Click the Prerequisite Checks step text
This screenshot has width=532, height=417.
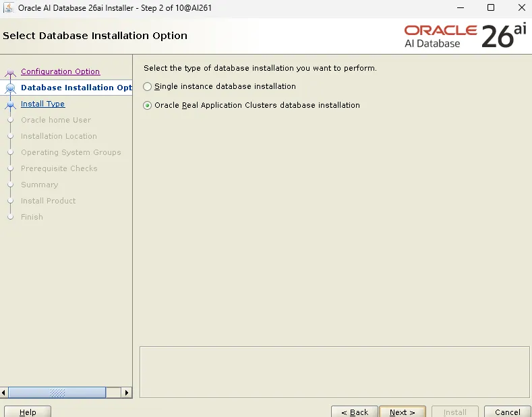pos(59,168)
